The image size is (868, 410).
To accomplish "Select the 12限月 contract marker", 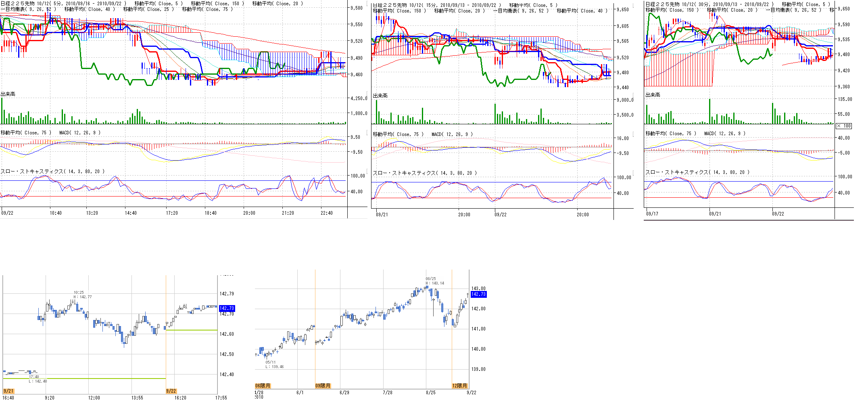I will click(459, 386).
